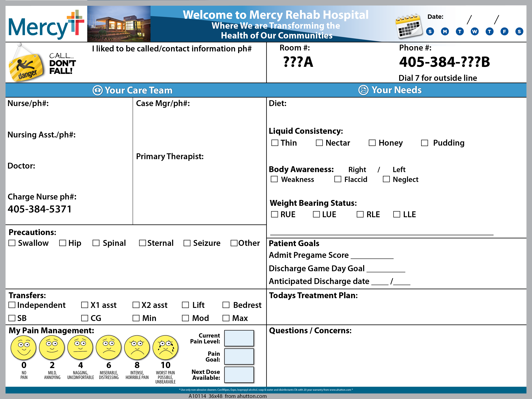Check the Nectar liquid consistency box
This screenshot has height=399, width=532.
click(319, 143)
